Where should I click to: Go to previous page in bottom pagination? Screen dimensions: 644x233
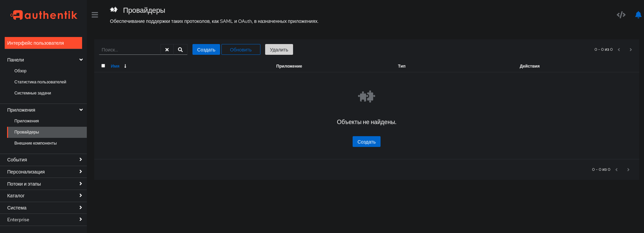click(x=616, y=169)
